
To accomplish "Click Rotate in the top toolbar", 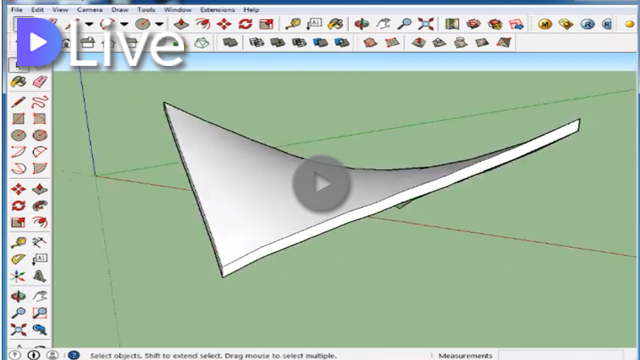I will coord(245,24).
